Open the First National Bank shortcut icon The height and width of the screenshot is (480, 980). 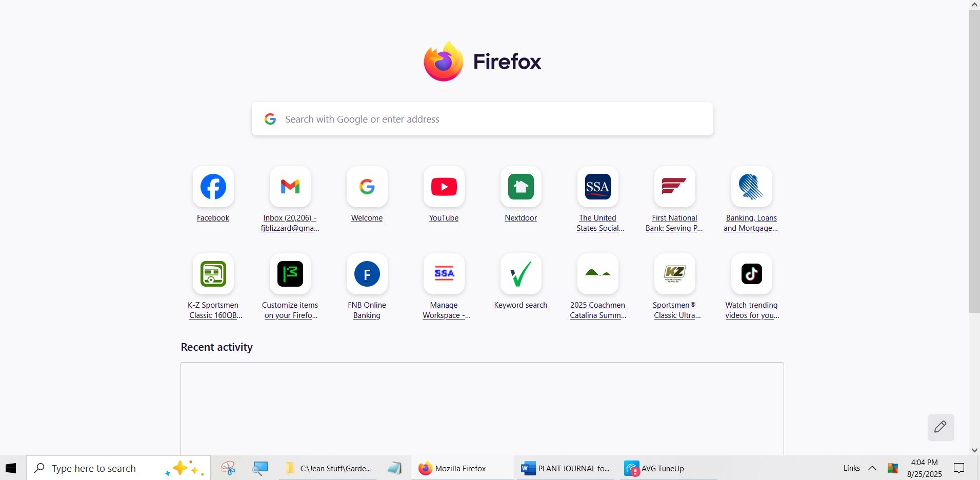(x=675, y=187)
